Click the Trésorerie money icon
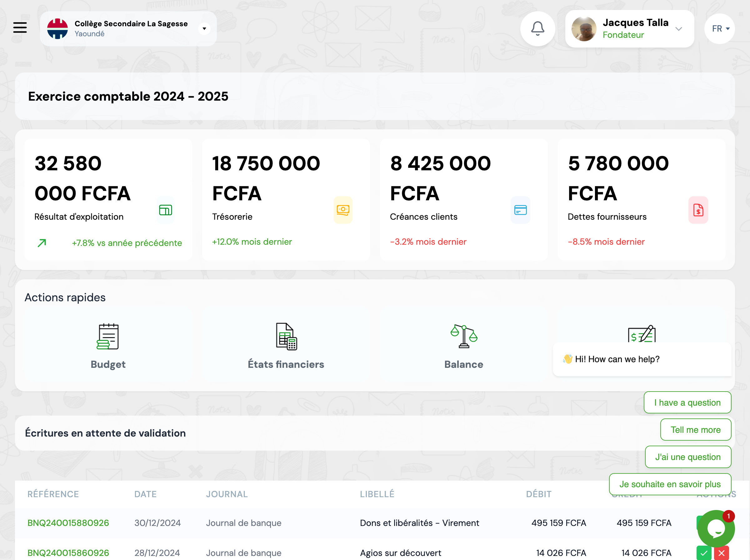The height and width of the screenshot is (560, 750). (x=343, y=210)
